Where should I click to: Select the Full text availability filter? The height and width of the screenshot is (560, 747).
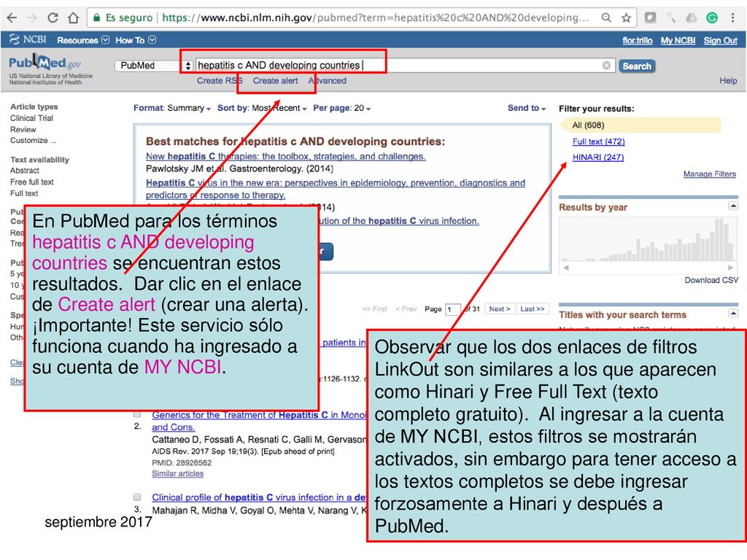point(24,193)
